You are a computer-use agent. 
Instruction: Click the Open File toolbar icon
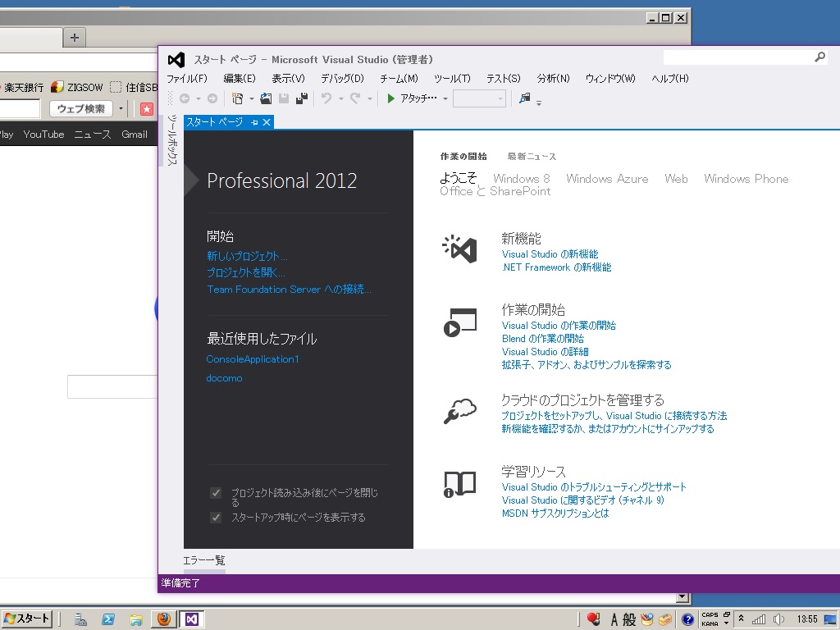pos(266,98)
